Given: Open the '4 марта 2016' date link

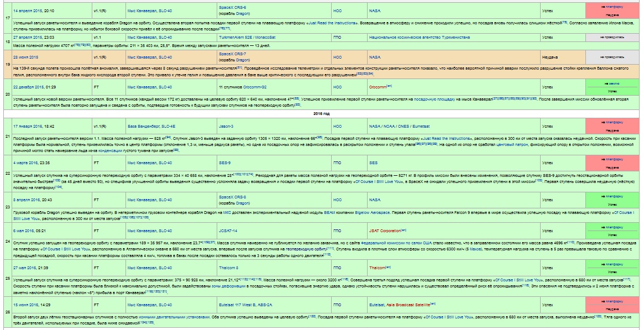Looking at the screenshot, I should [26, 163].
